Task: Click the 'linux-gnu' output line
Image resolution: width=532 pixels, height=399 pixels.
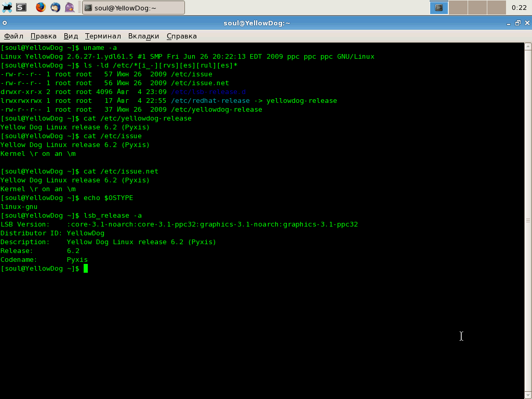Action: [19, 207]
